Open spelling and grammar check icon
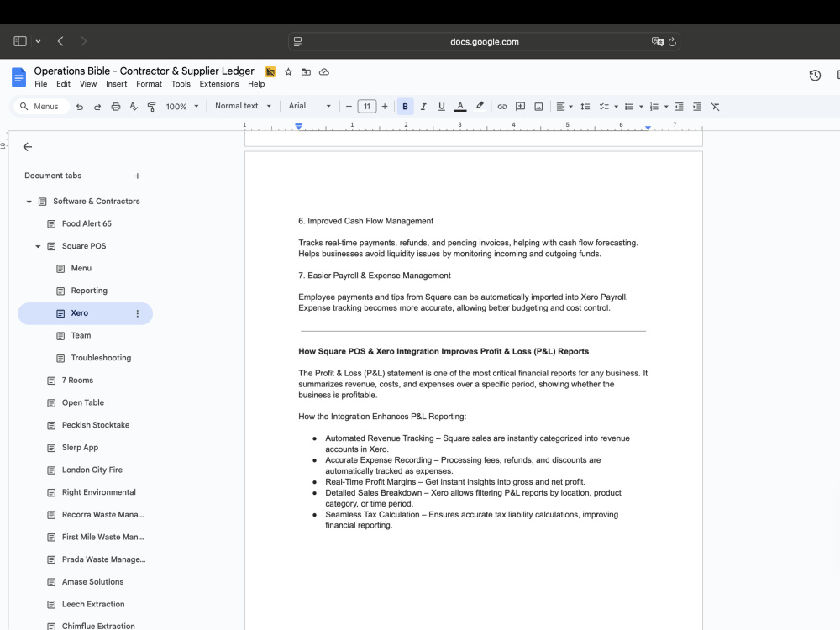This screenshot has height=630, width=840. coord(134,107)
